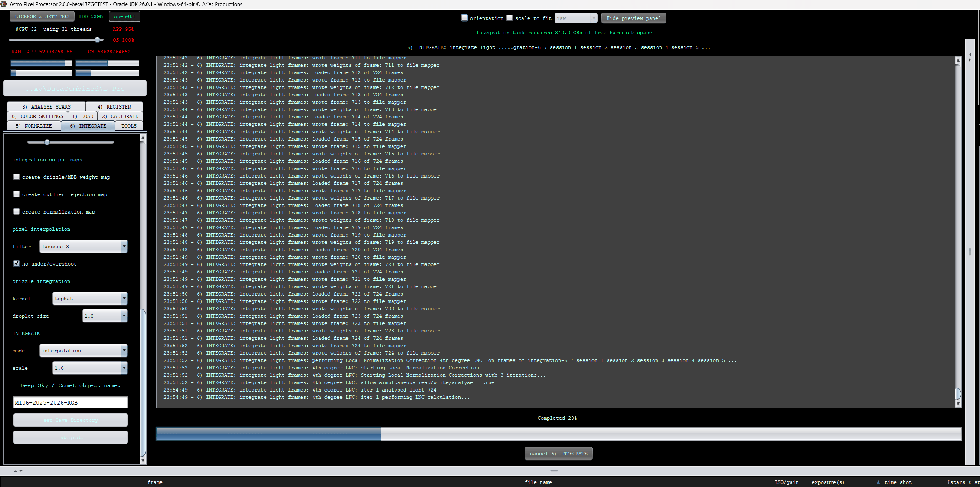Click the left panel scroll-up arrow
The width and height of the screenshot is (980, 487).
pyautogui.click(x=143, y=137)
